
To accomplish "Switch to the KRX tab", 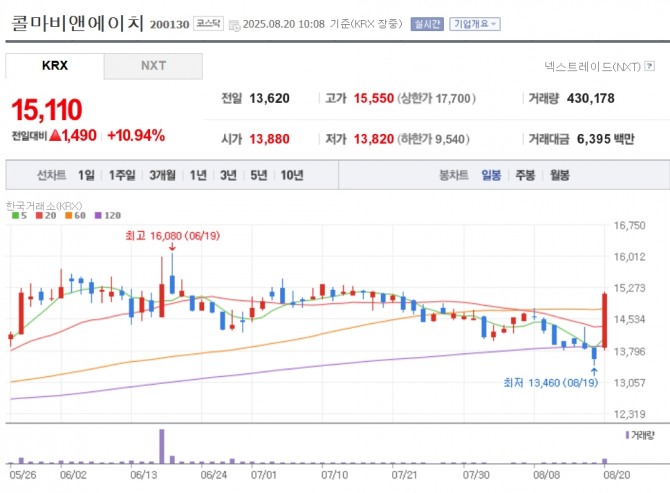I will click(x=55, y=66).
